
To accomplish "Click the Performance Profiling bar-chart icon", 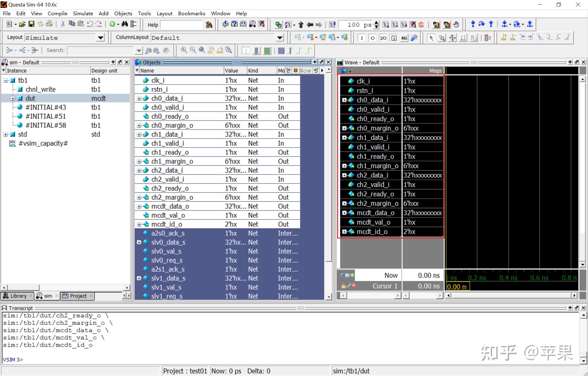I will [436, 25].
